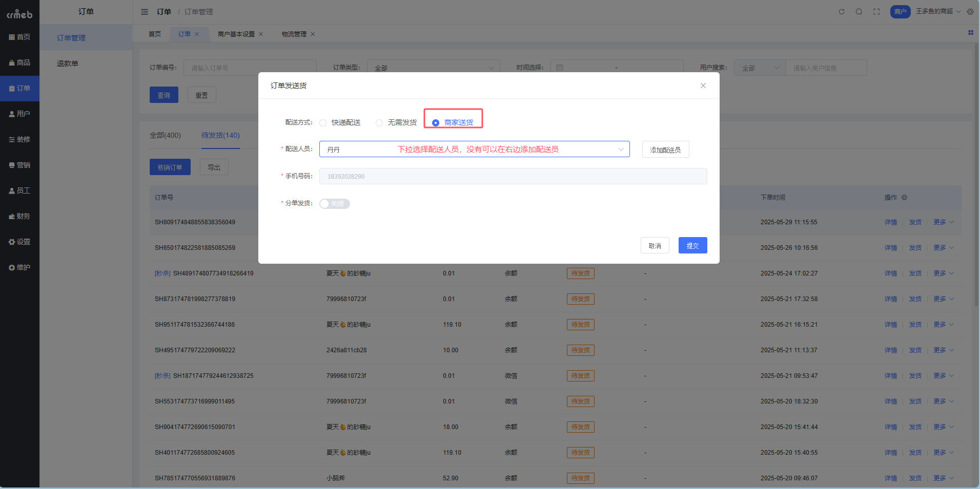Select 快递配送 delivery method
The height and width of the screenshot is (489, 980).
point(323,123)
